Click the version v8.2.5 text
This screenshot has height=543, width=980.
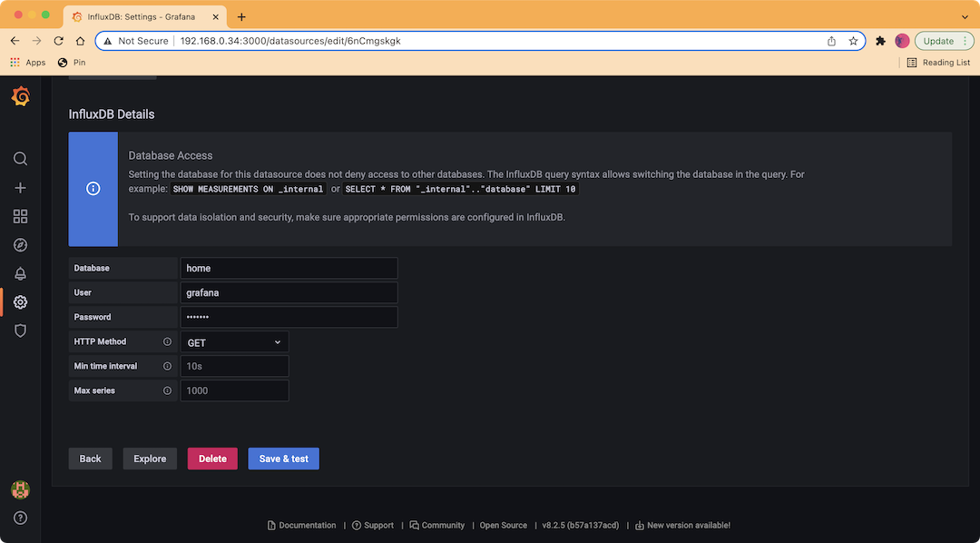tap(581, 526)
